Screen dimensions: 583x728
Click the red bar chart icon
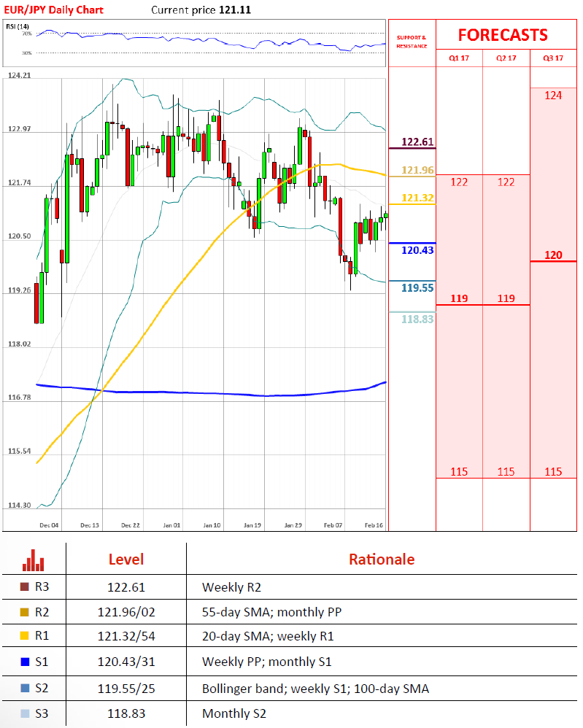point(33,560)
